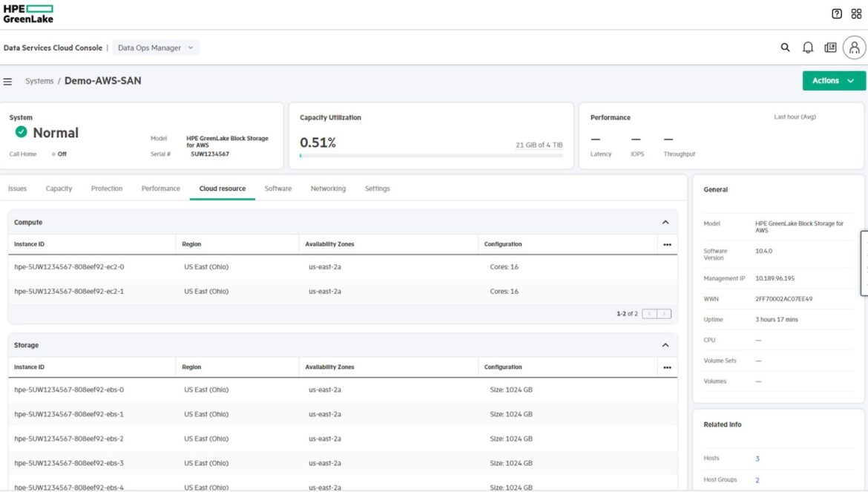The image size is (868, 492).
Task: Sort Storage table by Availability Zones header
Action: click(x=329, y=367)
